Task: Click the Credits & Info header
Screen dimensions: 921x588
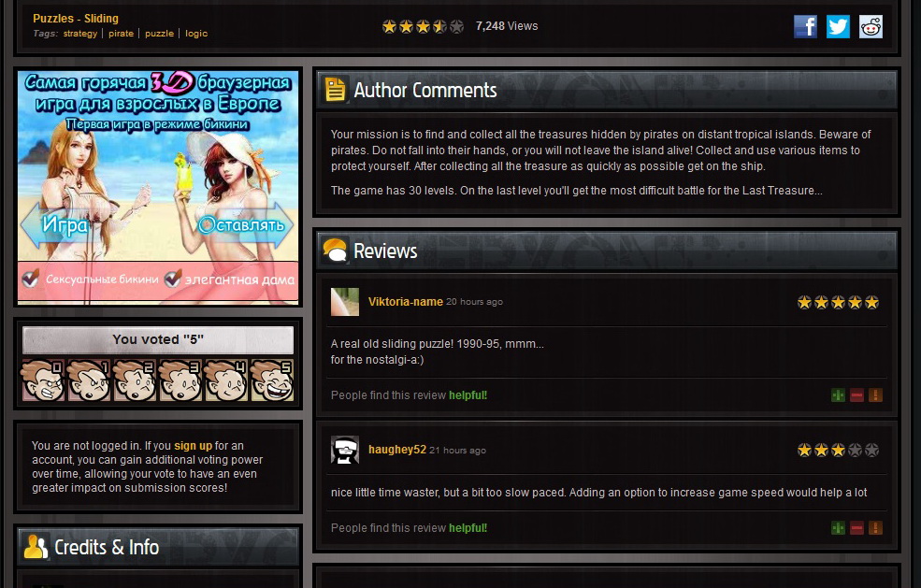Action: click(x=158, y=547)
